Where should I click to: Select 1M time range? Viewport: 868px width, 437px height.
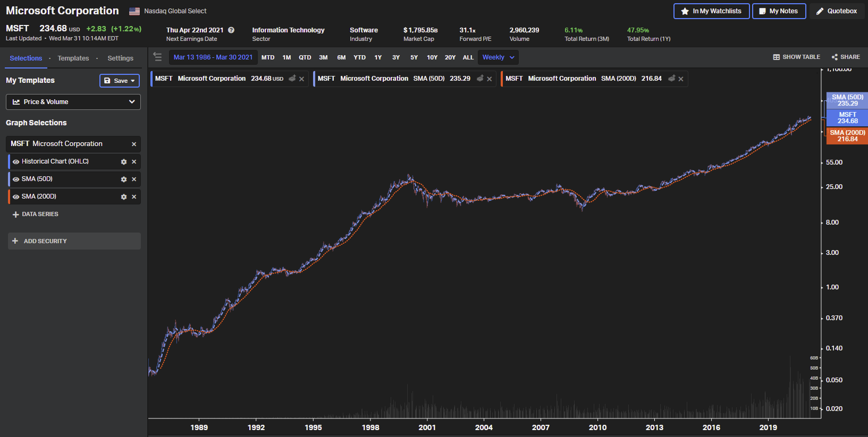pyautogui.click(x=286, y=57)
